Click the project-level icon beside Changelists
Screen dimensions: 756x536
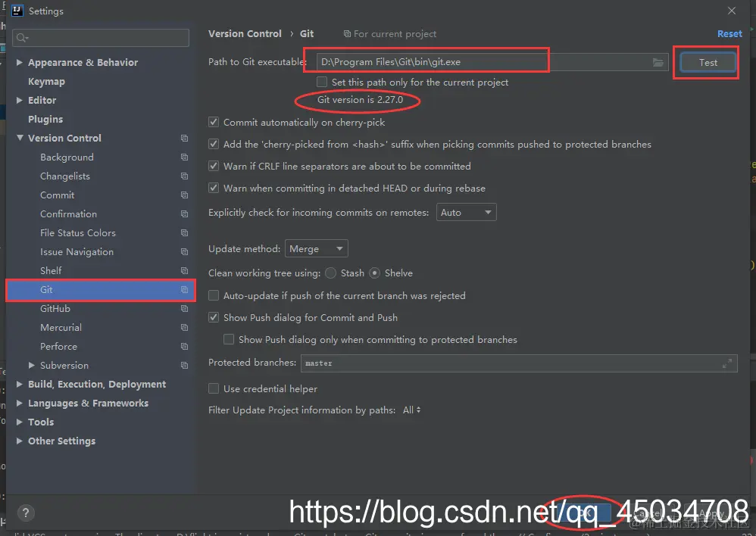(184, 176)
